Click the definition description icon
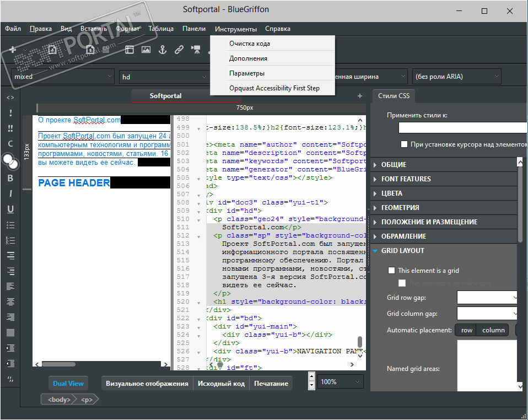The width and height of the screenshot is (528, 420). point(10,271)
